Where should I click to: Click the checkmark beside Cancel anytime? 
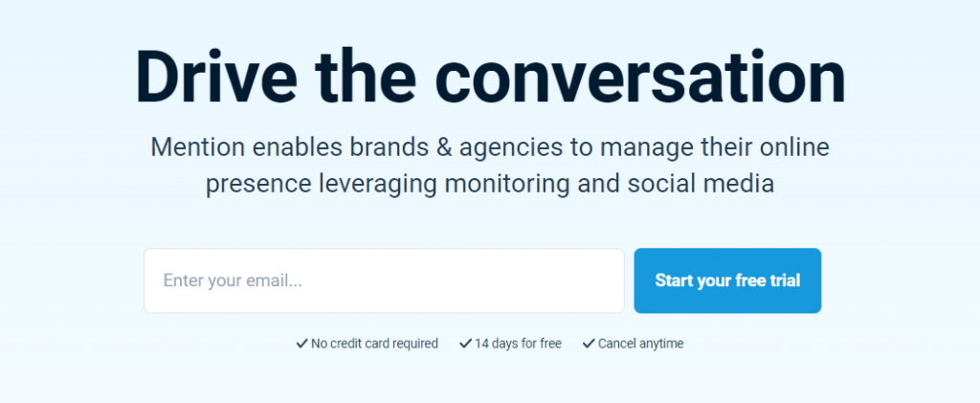pyautogui.click(x=589, y=344)
